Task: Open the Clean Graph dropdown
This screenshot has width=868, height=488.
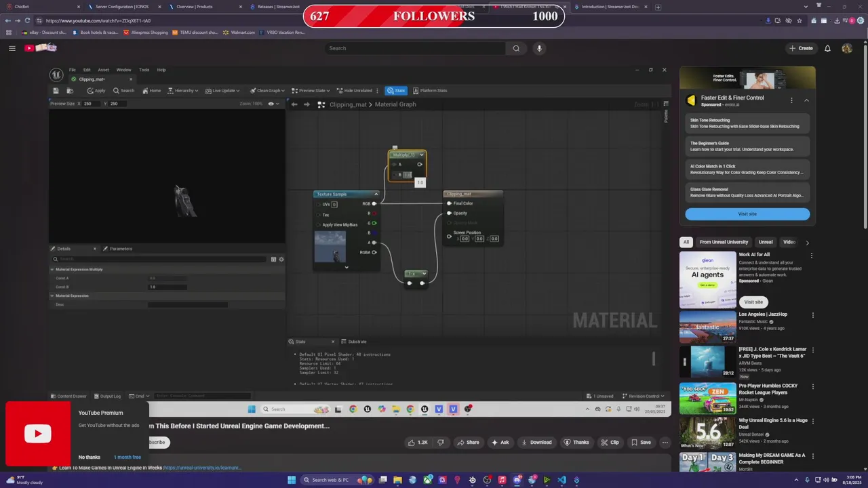Action: pos(267,91)
